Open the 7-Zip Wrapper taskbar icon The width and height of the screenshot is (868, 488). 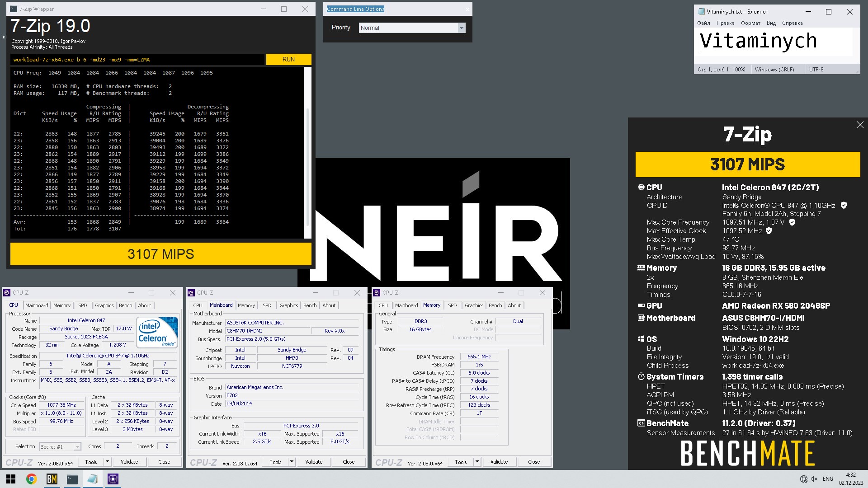[72, 479]
